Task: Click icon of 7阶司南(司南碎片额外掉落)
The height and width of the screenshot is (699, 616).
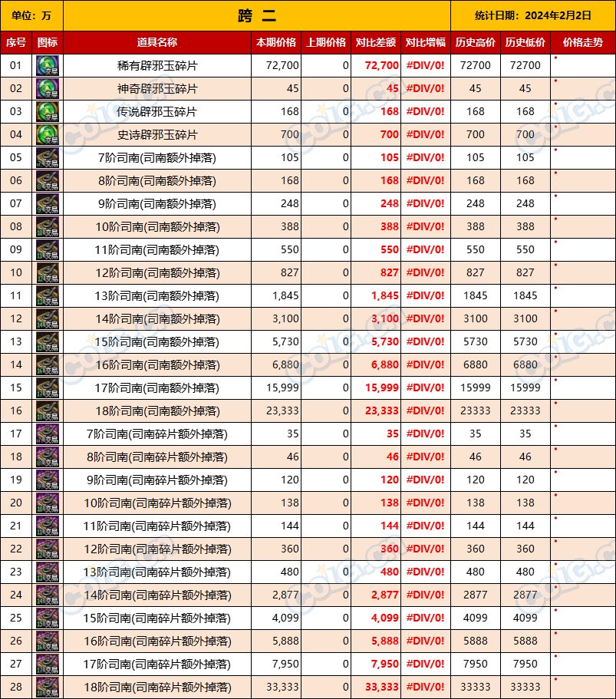Action: click(48, 434)
